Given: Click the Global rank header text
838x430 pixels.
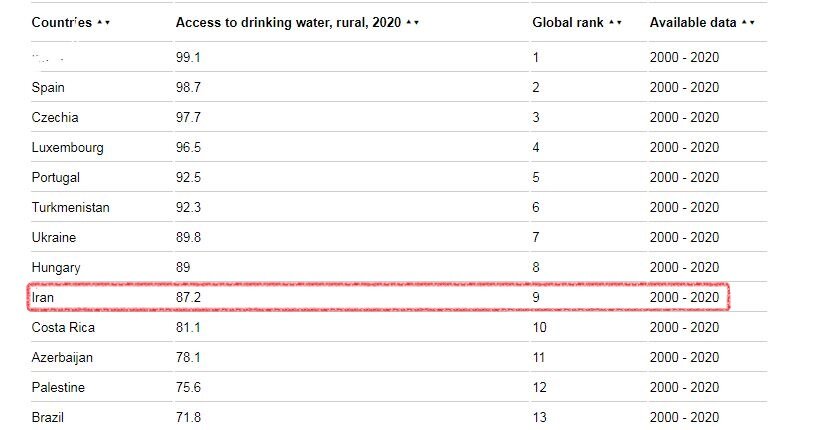Looking at the screenshot, I should [567, 22].
